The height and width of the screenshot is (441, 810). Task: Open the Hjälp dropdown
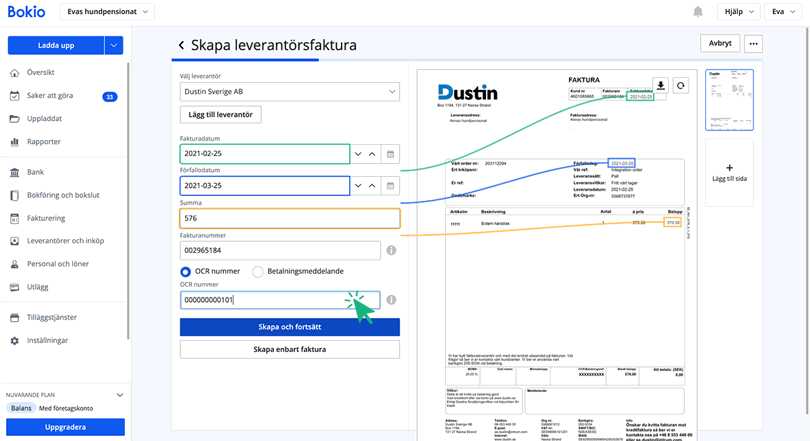pyautogui.click(x=739, y=11)
